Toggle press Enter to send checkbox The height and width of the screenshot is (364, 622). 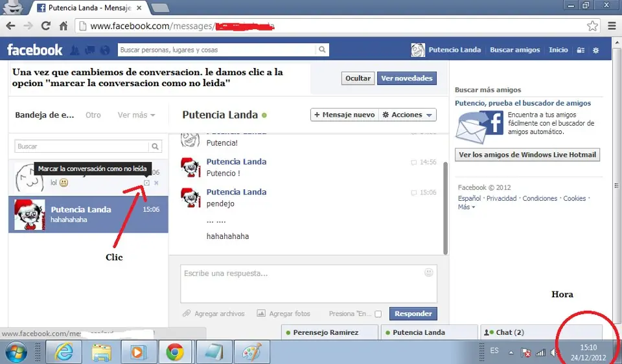(378, 313)
